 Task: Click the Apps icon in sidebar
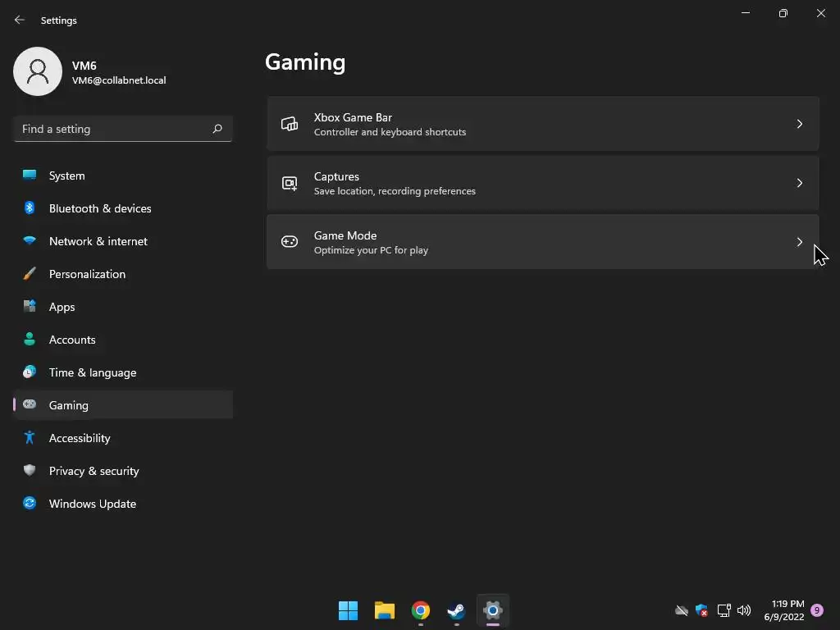(x=30, y=306)
